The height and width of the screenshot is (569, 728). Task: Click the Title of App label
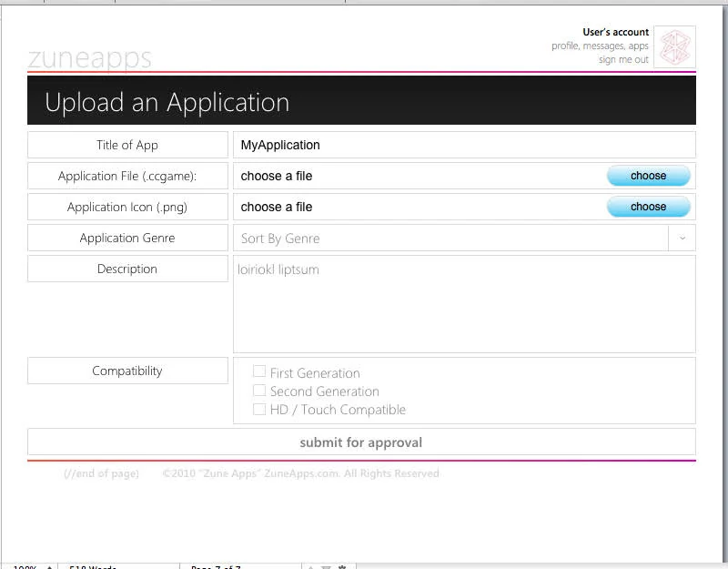point(127,145)
